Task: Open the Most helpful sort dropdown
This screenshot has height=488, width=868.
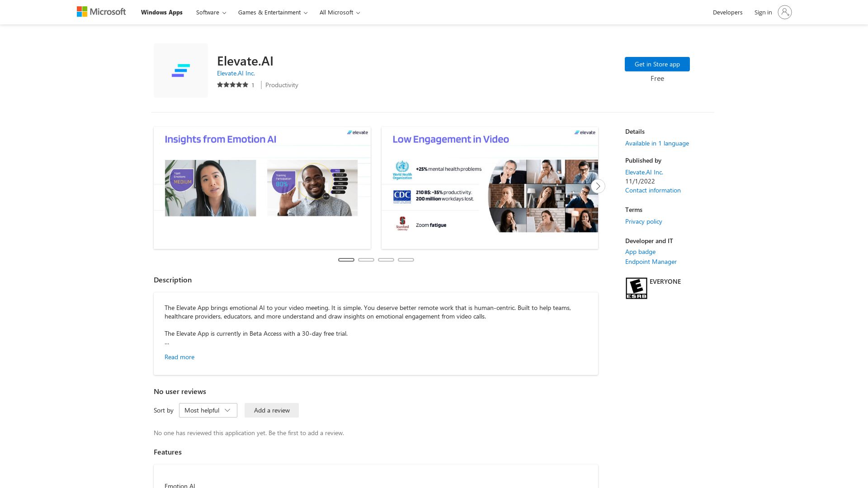Action: pos(208,410)
